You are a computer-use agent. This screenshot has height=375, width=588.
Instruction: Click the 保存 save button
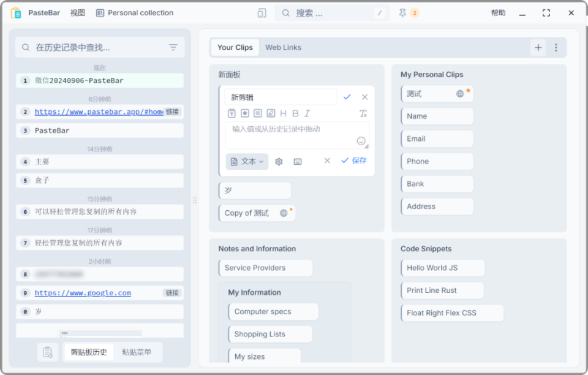353,161
